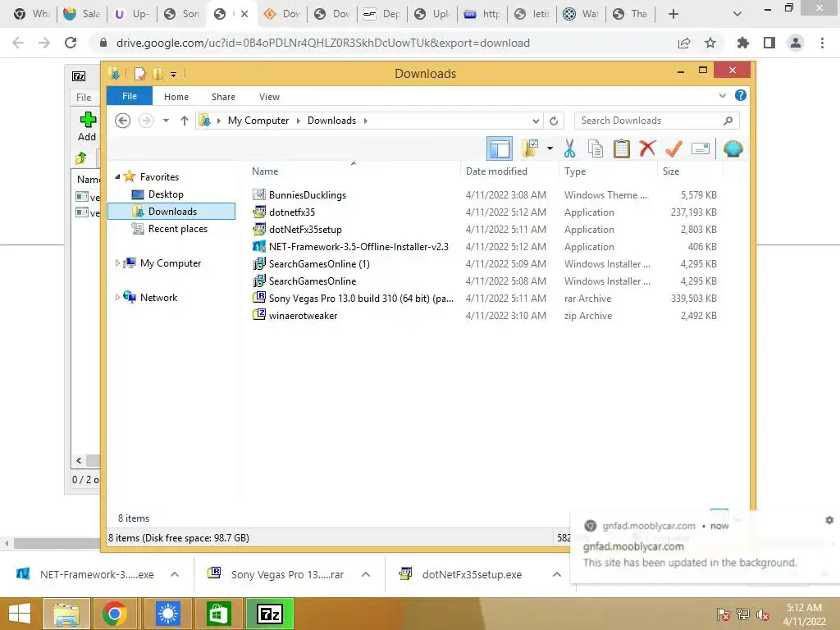This screenshot has height=630, width=840.
Task: Sort files by the Type column header
Action: pos(575,171)
